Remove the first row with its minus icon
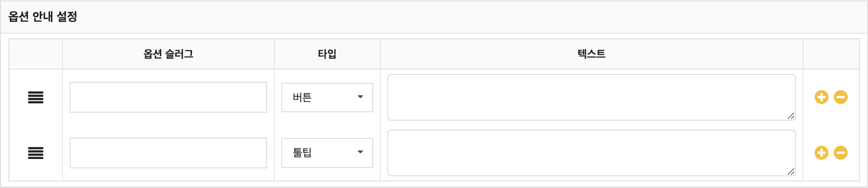Screen dimensions: 868x188 (840, 97)
